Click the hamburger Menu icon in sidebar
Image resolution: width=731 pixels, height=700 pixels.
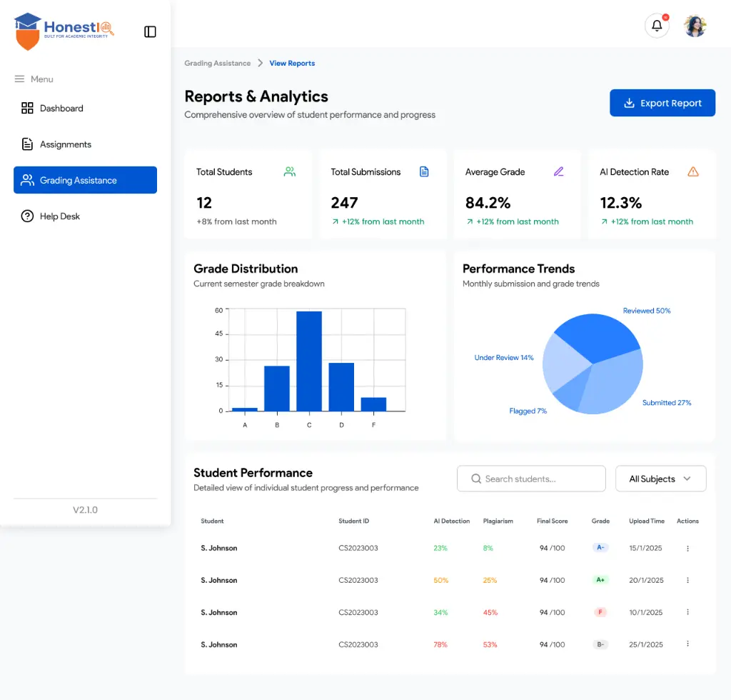point(19,79)
